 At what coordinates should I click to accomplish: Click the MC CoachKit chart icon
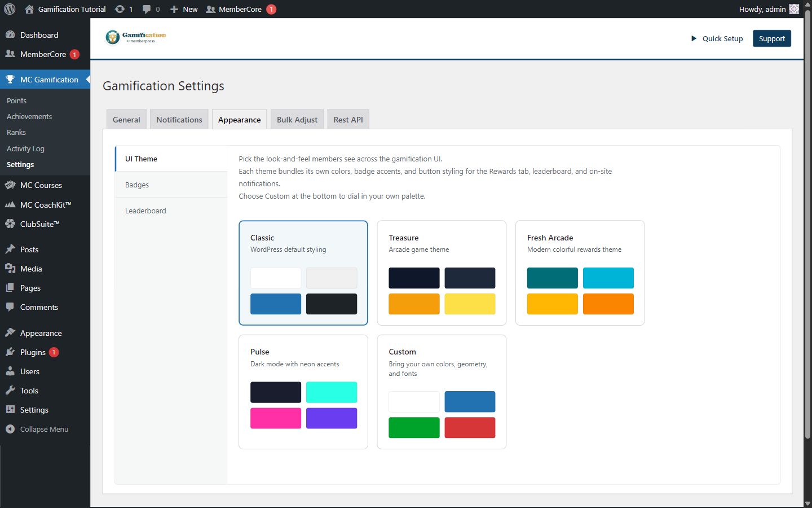coord(10,204)
